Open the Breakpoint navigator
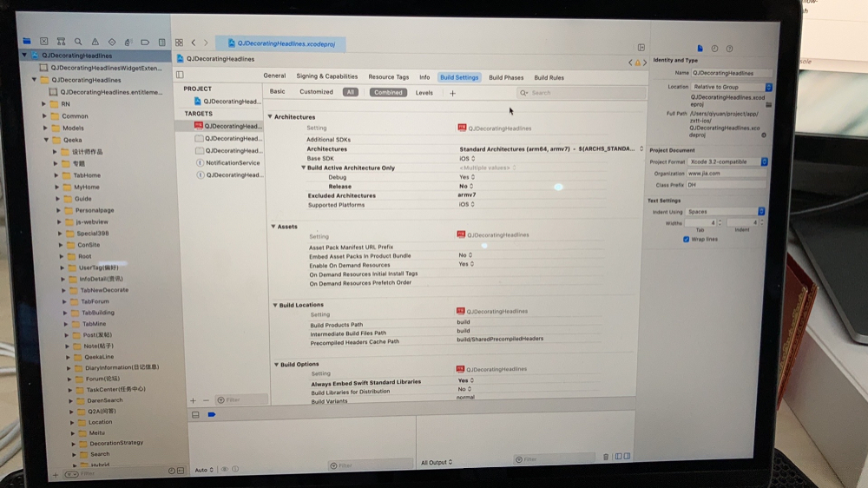 (x=144, y=42)
